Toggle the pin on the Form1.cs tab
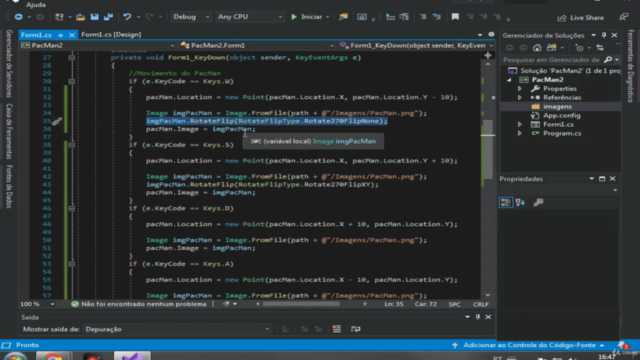Viewport: 640px width, 360px height. coord(60,35)
